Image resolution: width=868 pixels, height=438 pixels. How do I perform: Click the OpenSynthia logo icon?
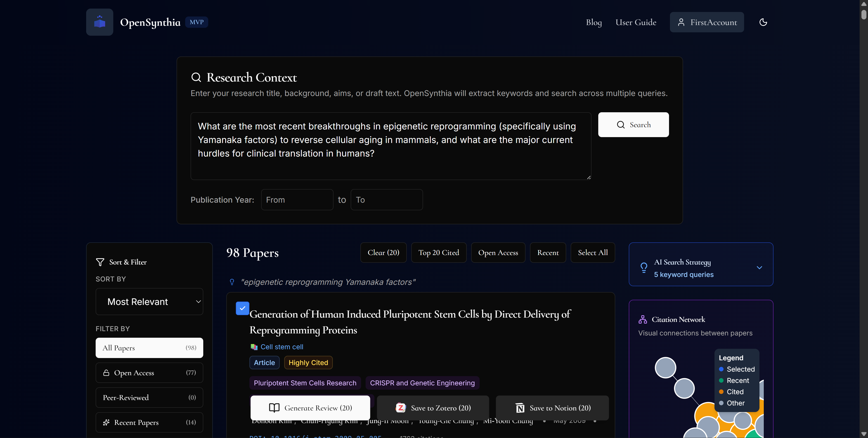click(99, 22)
